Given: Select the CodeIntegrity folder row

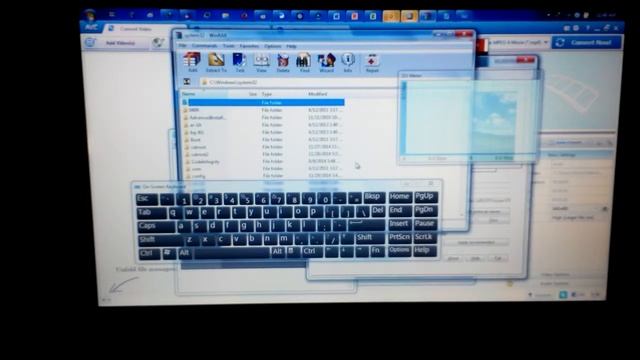Looking at the screenshot, I should [x=264, y=162].
